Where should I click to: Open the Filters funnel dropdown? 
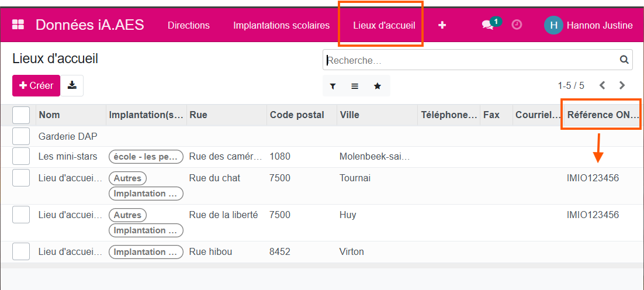[333, 86]
